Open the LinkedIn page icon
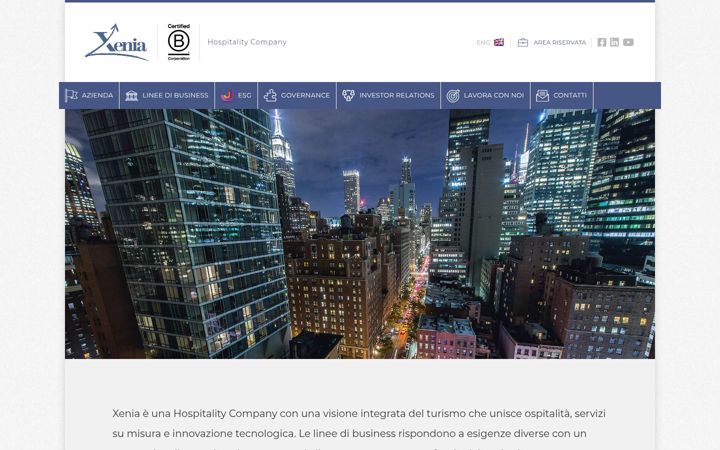720x450 pixels. pos(614,42)
